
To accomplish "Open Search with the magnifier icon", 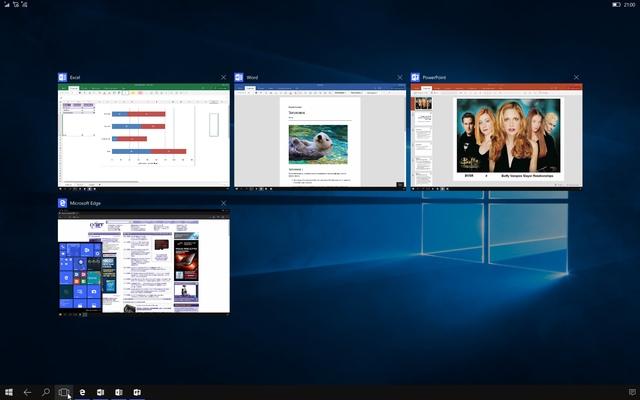I will point(46,392).
